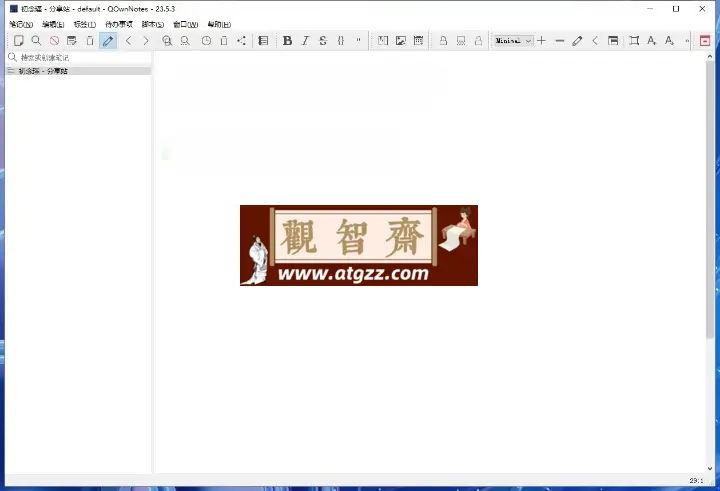This screenshot has width=720, height=491.
Task: Insert an image into the note
Action: pyautogui.click(x=400, y=41)
